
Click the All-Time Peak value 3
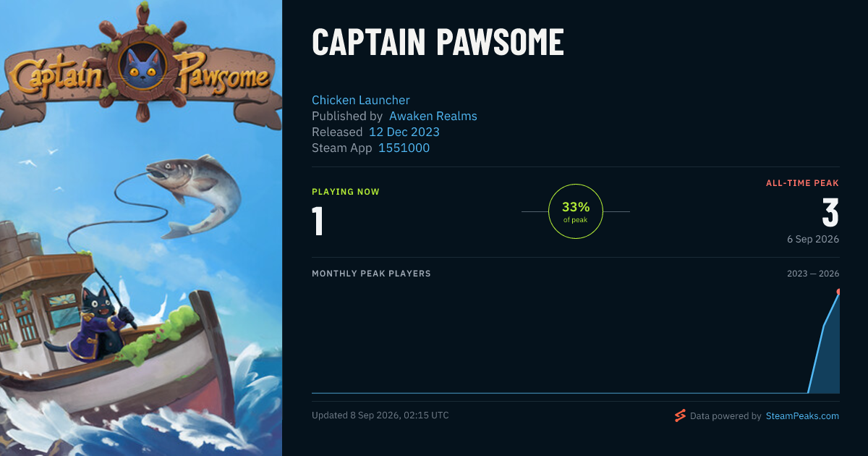pos(830,212)
